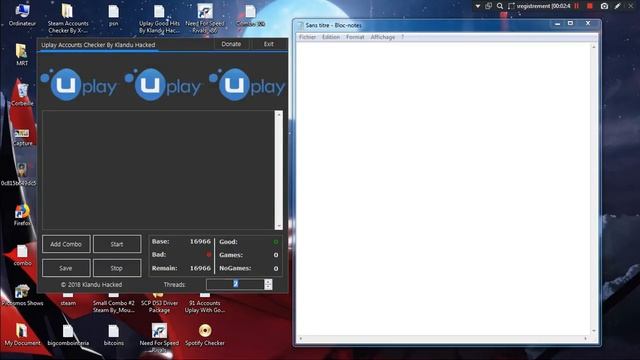Open the My Document folder icon
Viewport: 640px width, 360px height.
tap(22, 335)
